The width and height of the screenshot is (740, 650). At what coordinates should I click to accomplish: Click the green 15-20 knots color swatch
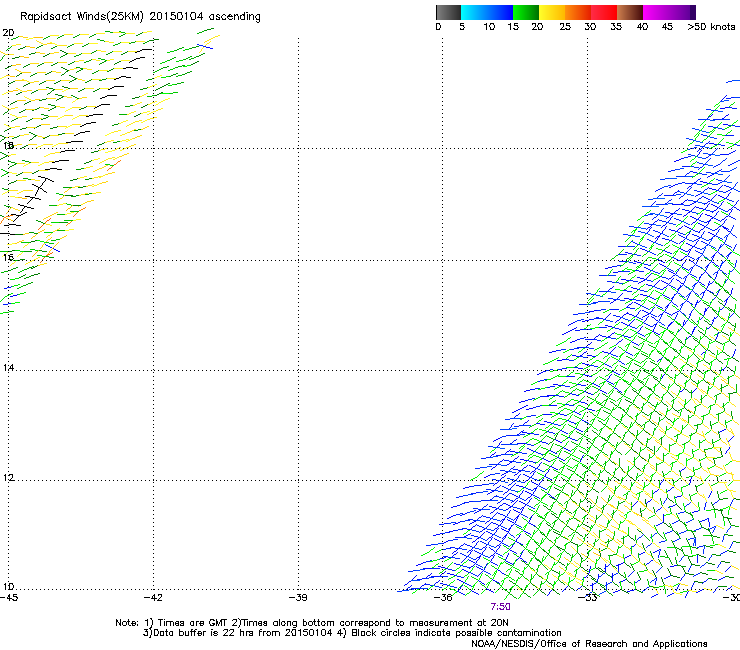(525, 12)
